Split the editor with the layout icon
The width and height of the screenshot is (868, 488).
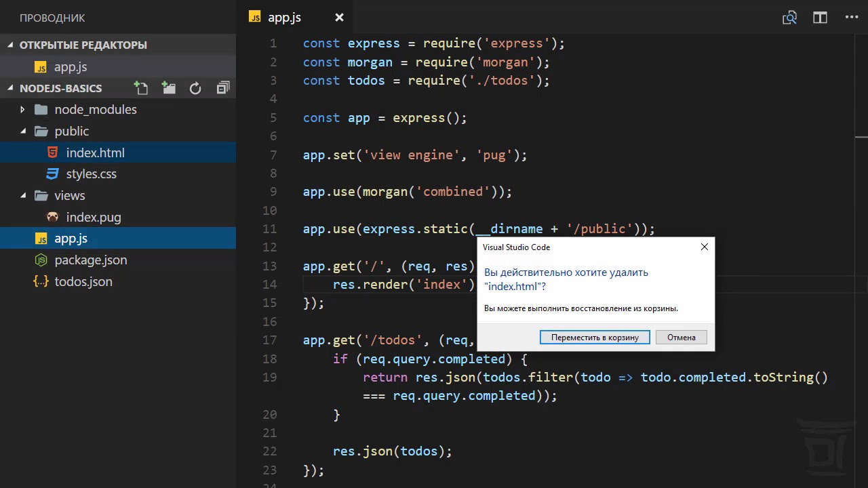[x=820, y=18]
